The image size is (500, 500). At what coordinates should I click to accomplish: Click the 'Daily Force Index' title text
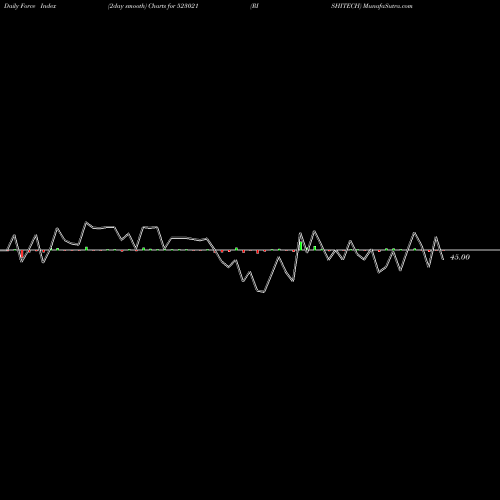(30, 6)
